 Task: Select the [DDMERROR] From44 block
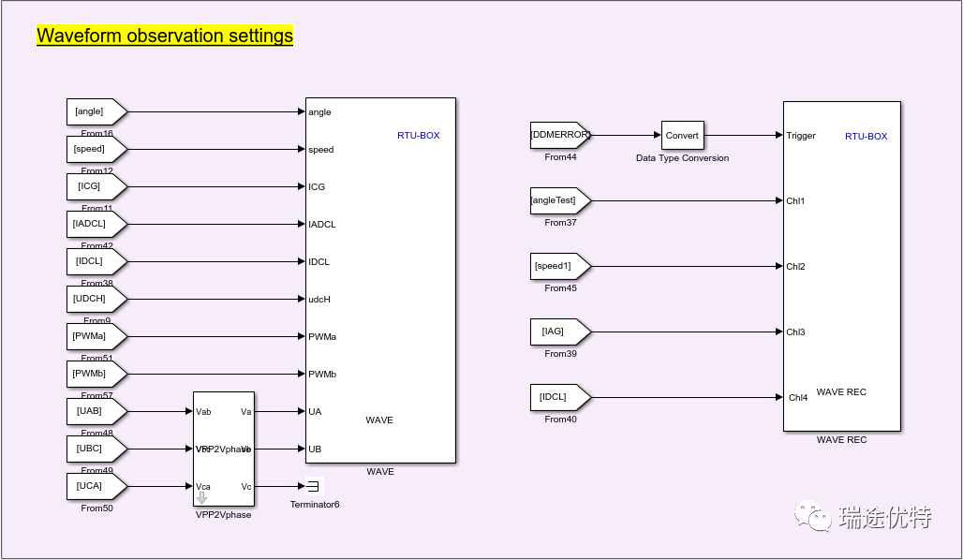[559, 135]
